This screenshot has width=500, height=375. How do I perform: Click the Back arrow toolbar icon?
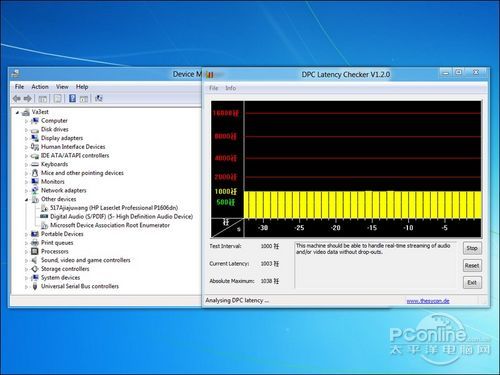17,98
